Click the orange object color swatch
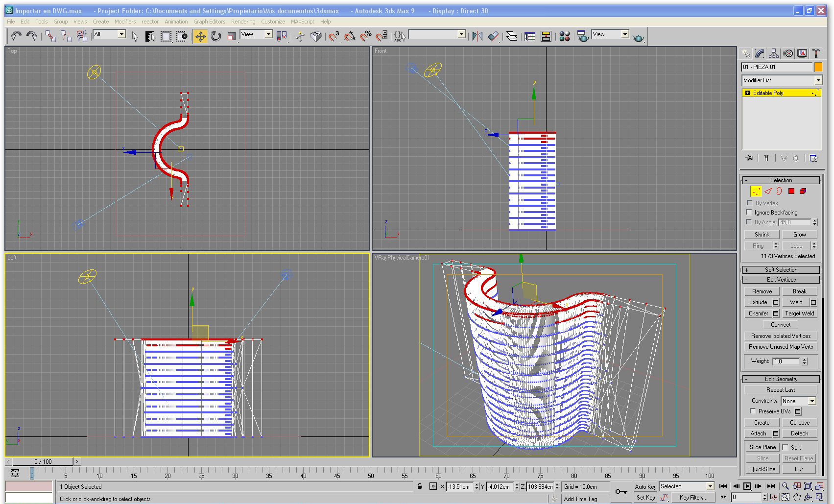Viewport: 834px width, 504px height. [818, 67]
